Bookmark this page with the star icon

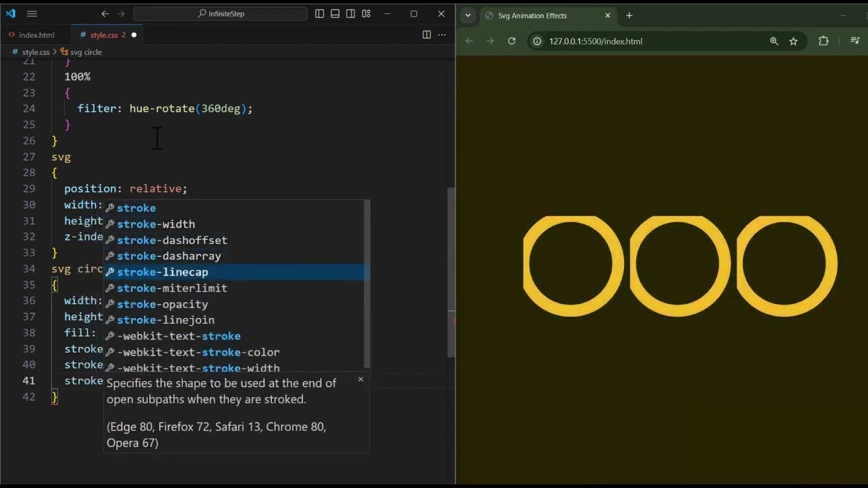pyautogui.click(x=793, y=41)
